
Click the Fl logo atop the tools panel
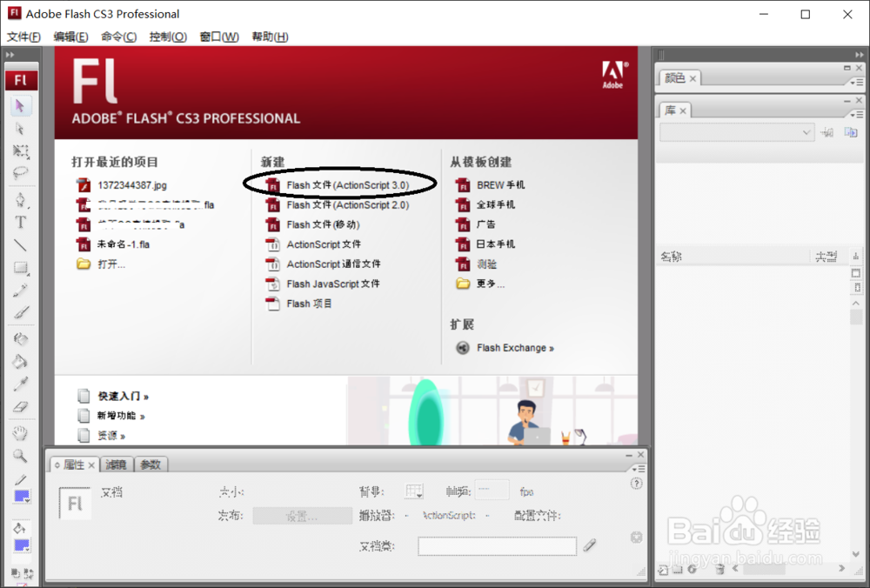pyautogui.click(x=21, y=80)
